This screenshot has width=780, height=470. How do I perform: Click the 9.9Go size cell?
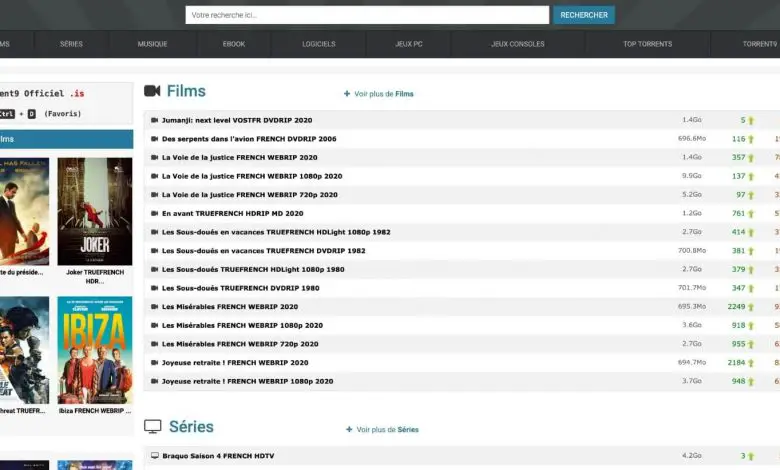click(692, 176)
